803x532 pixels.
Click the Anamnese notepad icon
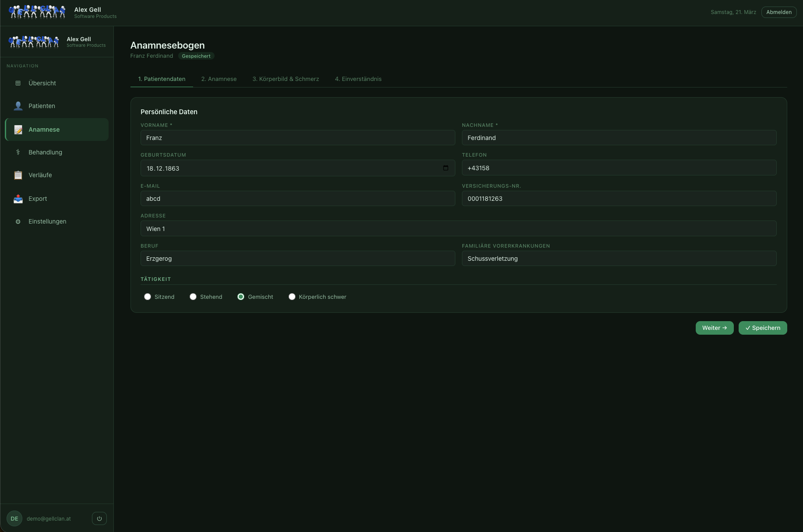click(18, 129)
